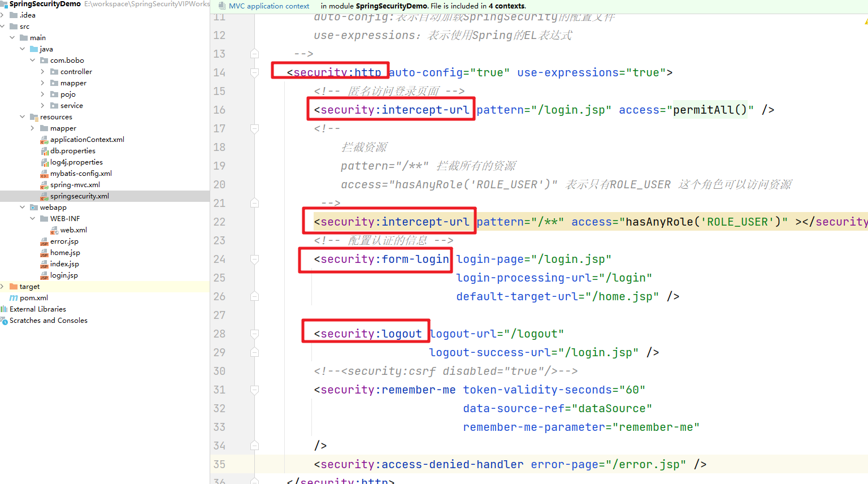The image size is (868, 484).
Task: Click permitAll() text on line 16
Action: coord(710,110)
